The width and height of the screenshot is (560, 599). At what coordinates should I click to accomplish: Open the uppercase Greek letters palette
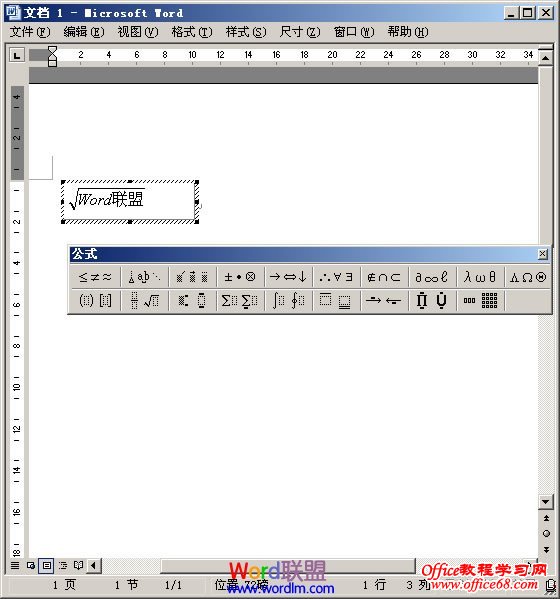pyautogui.click(x=528, y=277)
